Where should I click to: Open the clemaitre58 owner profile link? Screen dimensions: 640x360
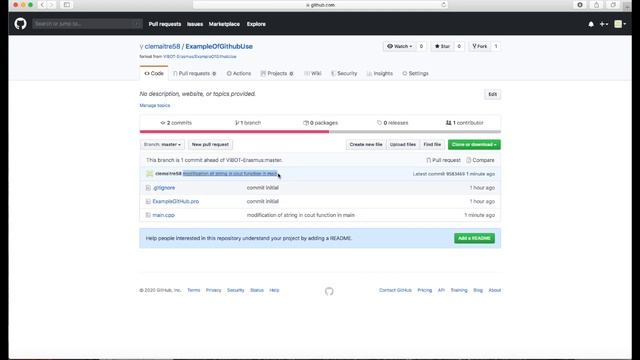pyautogui.click(x=162, y=47)
